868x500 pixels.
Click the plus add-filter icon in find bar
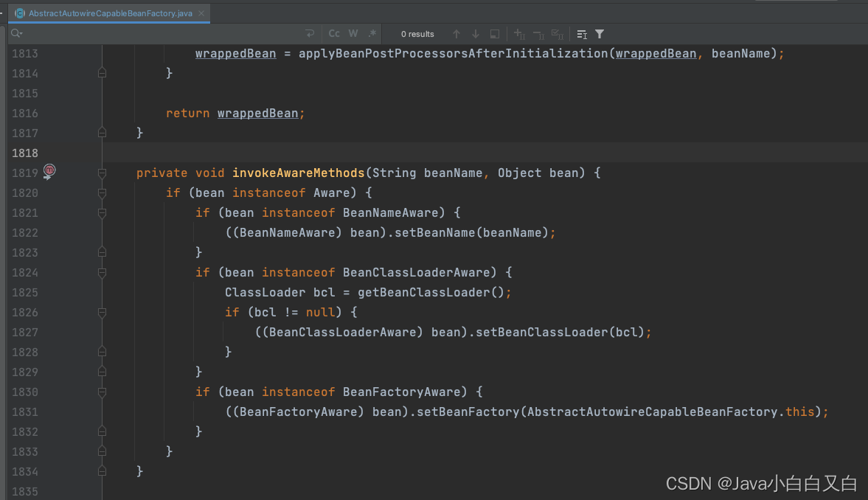[x=520, y=34]
